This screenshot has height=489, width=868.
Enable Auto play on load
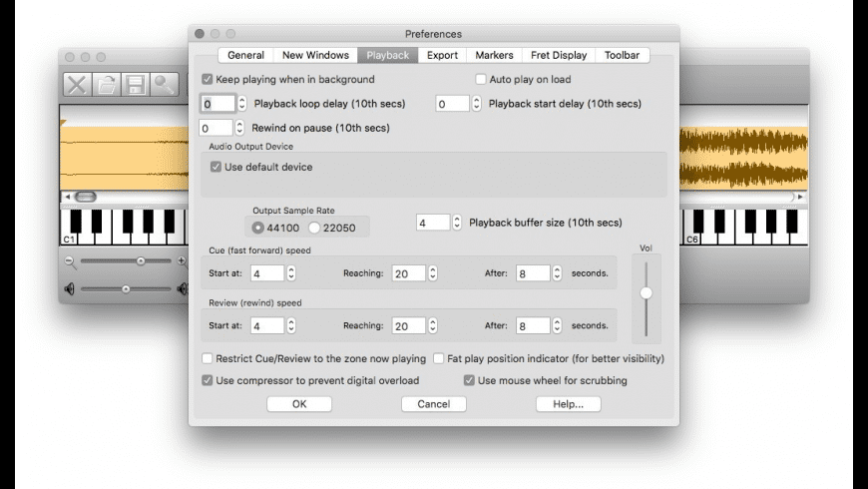pyautogui.click(x=481, y=79)
